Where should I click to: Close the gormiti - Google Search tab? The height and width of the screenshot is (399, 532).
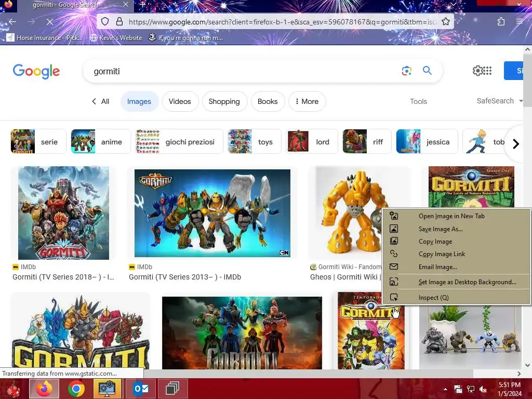coord(126,5)
